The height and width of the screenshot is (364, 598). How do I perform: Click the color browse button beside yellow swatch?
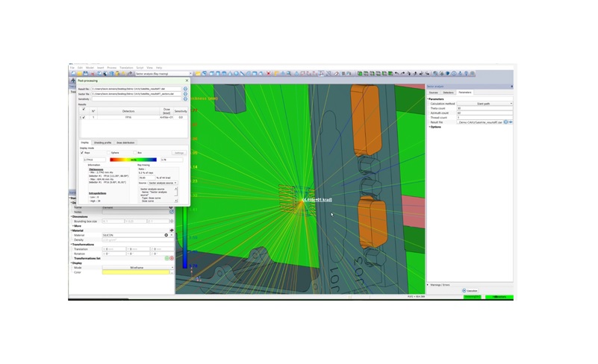(x=172, y=272)
